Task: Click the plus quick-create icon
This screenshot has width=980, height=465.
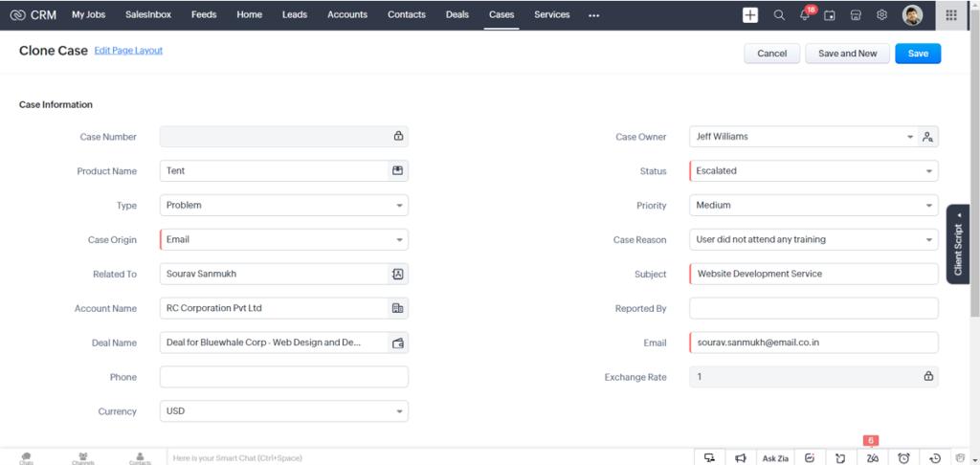Action: (750, 15)
